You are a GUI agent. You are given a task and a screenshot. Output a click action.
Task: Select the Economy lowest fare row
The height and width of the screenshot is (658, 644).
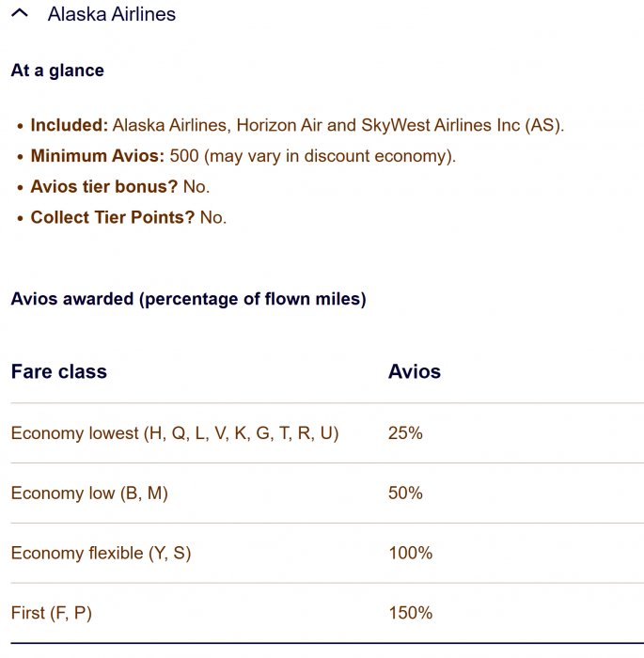point(175,433)
